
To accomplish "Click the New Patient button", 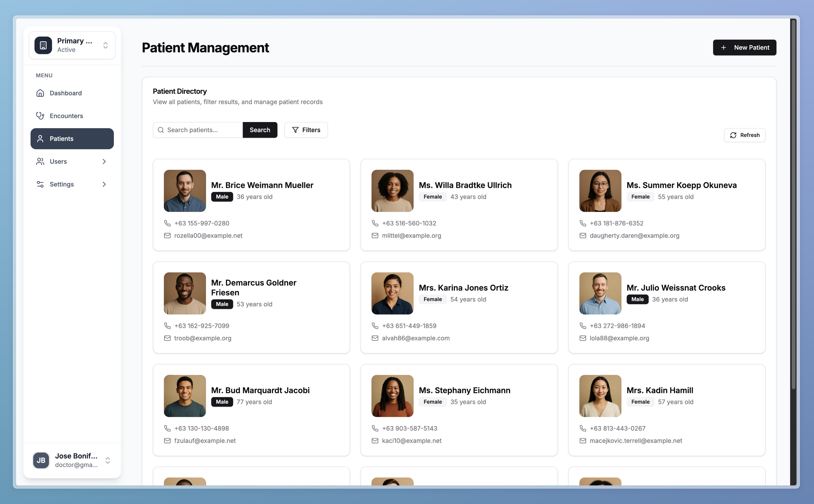I will pyautogui.click(x=745, y=47).
